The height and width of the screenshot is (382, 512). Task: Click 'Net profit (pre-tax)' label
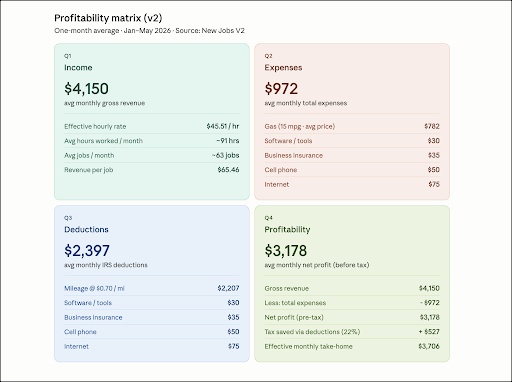(294, 317)
